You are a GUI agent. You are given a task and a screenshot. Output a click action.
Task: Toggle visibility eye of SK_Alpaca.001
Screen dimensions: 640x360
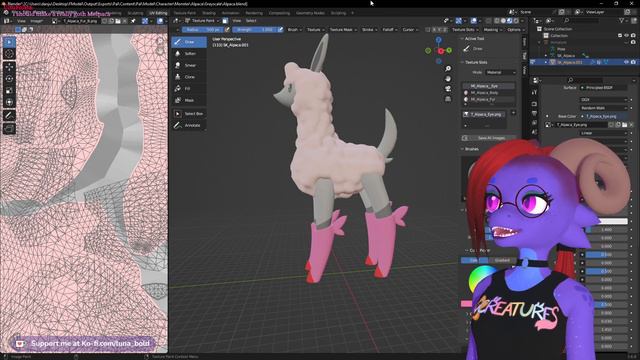point(627,62)
